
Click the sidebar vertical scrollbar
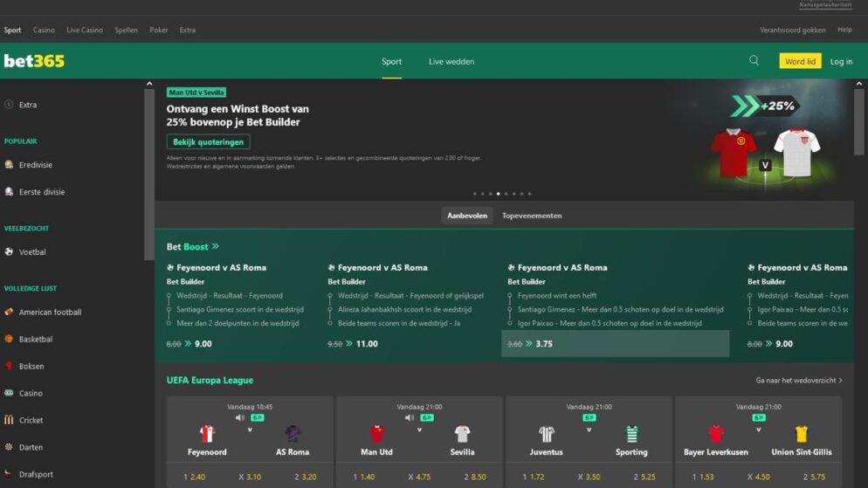(x=149, y=175)
